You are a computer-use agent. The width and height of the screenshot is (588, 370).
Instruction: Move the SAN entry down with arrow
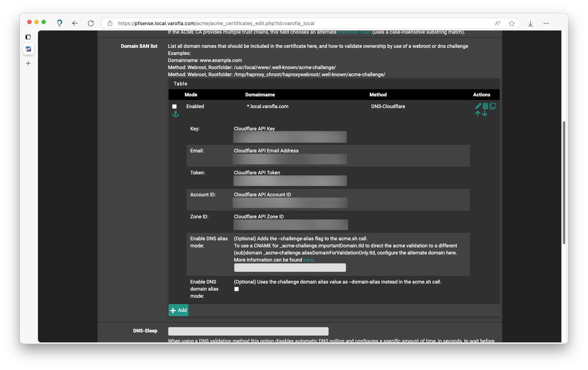pyautogui.click(x=485, y=114)
